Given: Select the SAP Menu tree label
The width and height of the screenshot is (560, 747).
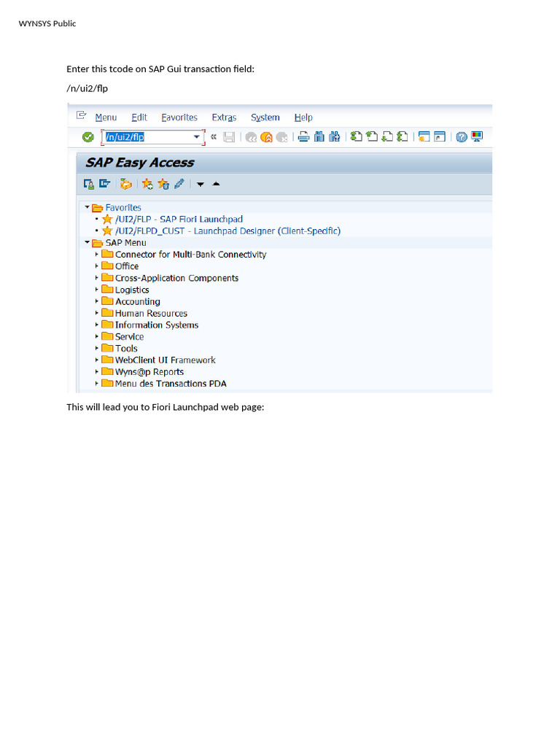Looking at the screenshot, I should [x=125, y=243].
